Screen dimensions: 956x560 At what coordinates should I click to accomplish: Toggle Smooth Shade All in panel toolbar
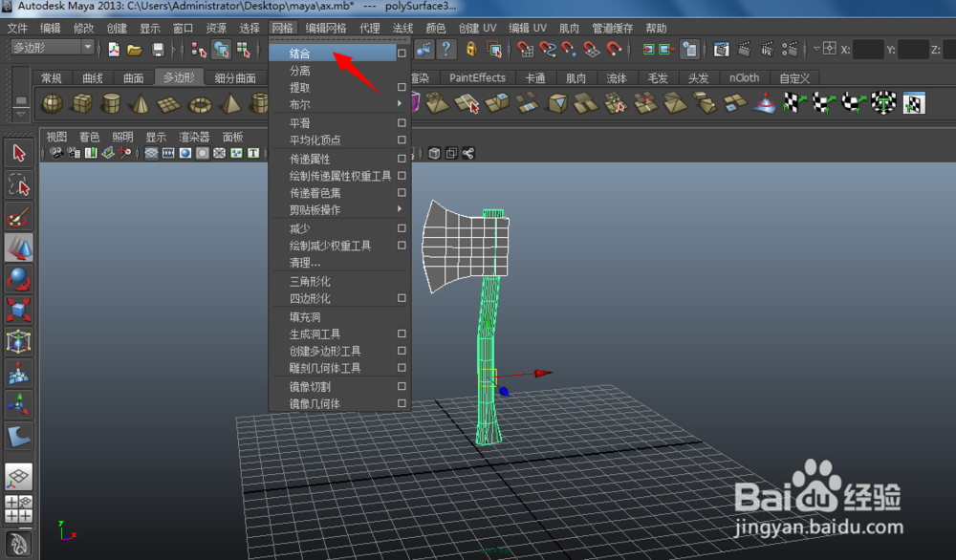tap(185, 153)
